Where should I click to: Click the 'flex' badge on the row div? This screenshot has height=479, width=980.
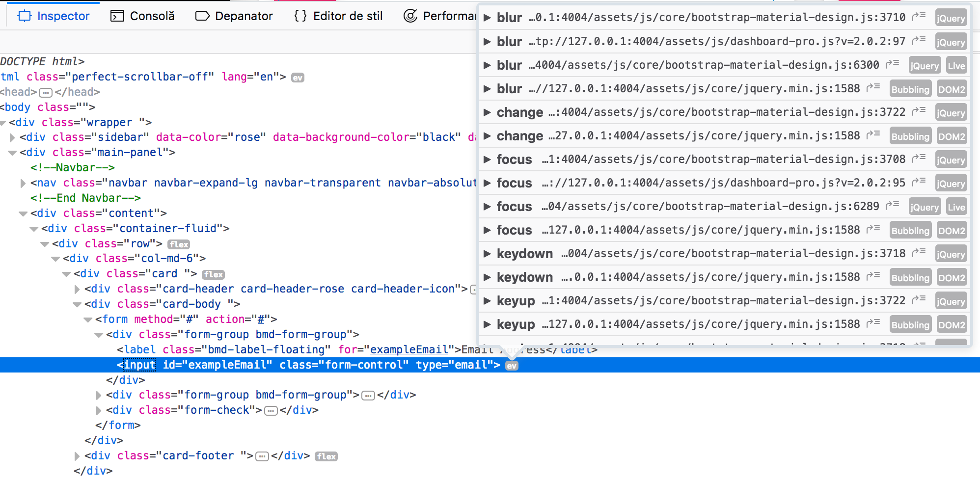(x=178, y=244)
